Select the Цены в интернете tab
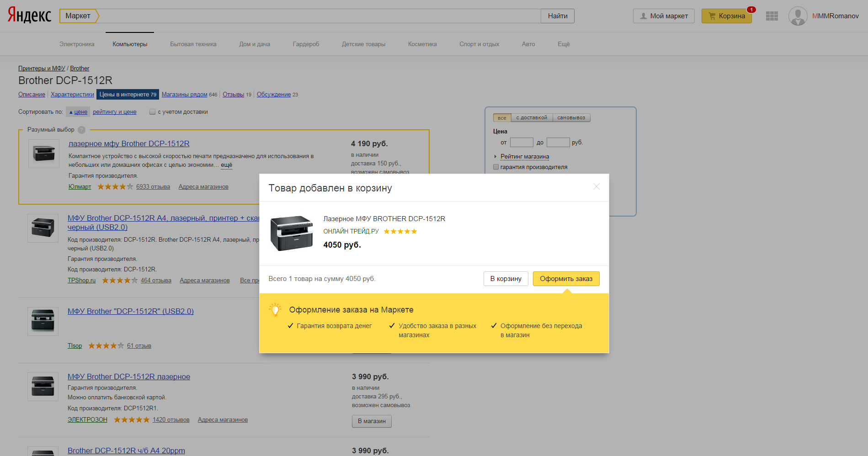868x456 pixels. pyautogui.click(x=128, y=95)
